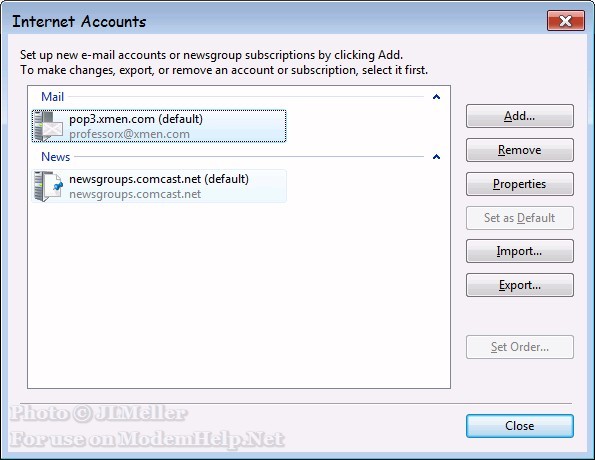
Task: Remove the selected account
Action: pos(519,150)
